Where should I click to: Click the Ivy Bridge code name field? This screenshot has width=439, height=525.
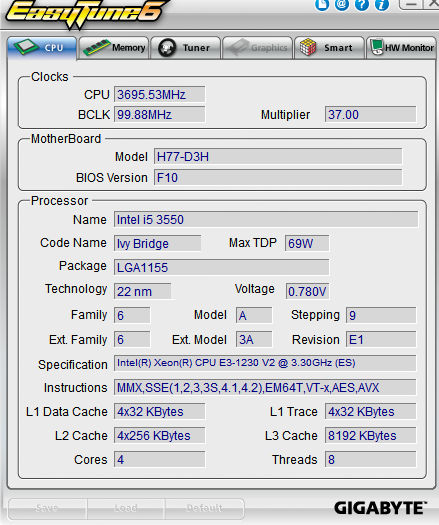pos(157,243)
